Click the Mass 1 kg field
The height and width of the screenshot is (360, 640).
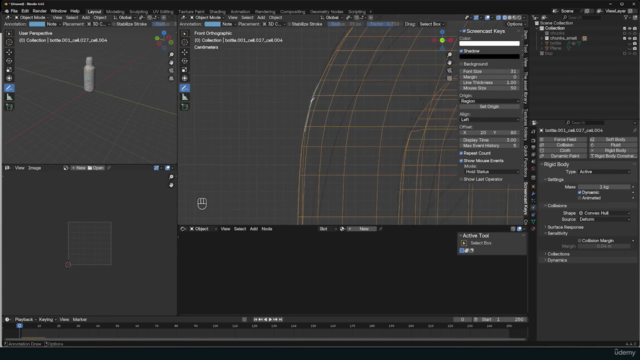pyautogui.click(x=604, y=187)
